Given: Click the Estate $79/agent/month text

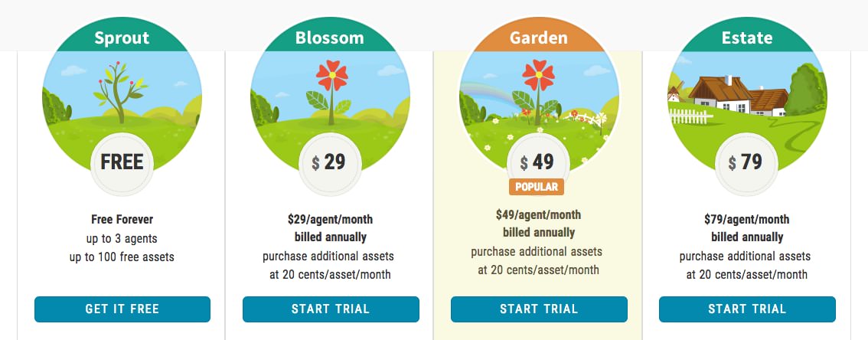Looking at the screenshot, I should (x=747, y=219).
